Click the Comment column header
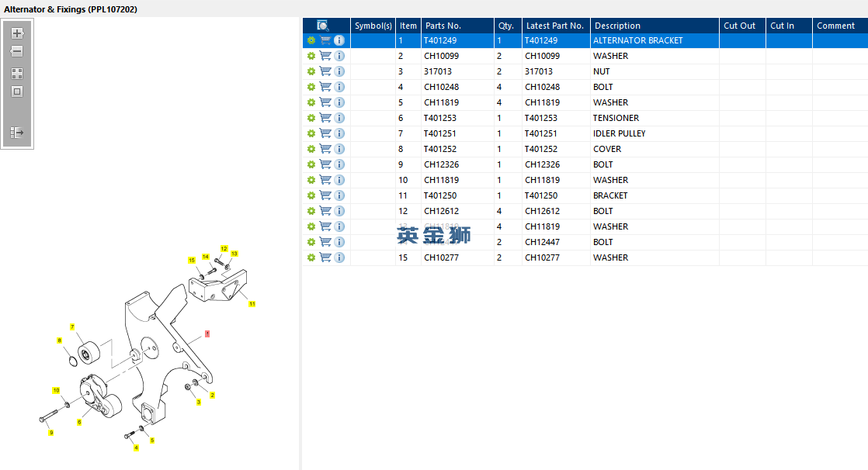 840,26
